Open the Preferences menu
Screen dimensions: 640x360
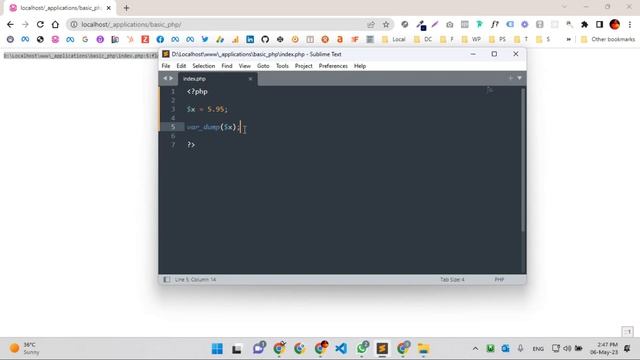point(333,66)
